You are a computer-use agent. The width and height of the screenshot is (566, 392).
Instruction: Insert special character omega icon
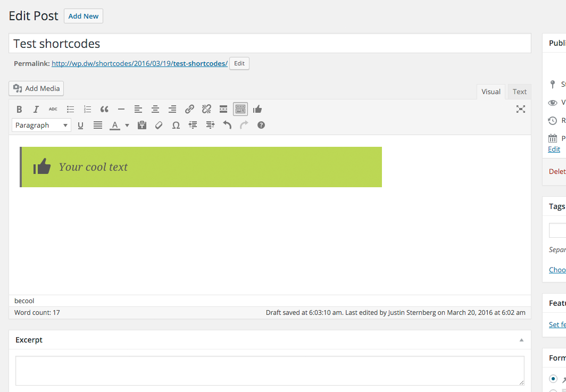coord(176,125)
